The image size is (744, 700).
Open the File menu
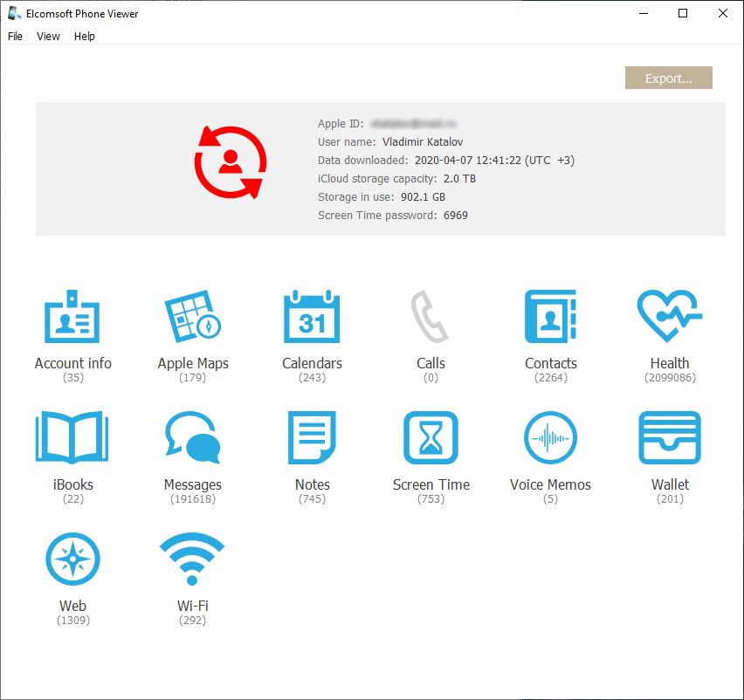(x=15, y=37)
